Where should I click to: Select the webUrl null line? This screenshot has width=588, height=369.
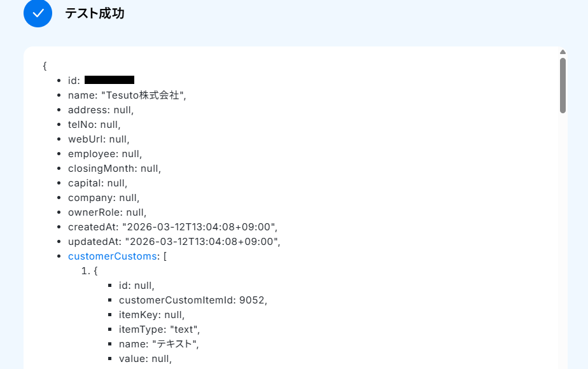pyautogui.click(x=99, y=139)
